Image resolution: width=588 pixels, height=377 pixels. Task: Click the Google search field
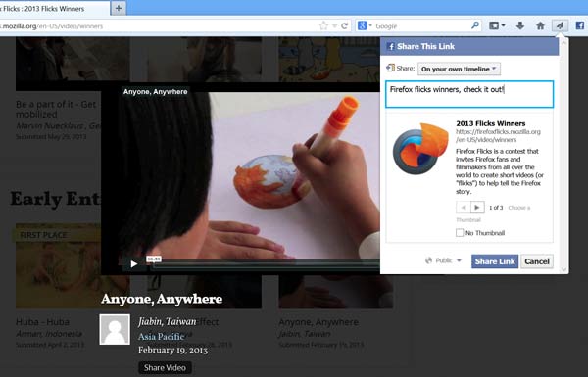(x=421, y=25)
